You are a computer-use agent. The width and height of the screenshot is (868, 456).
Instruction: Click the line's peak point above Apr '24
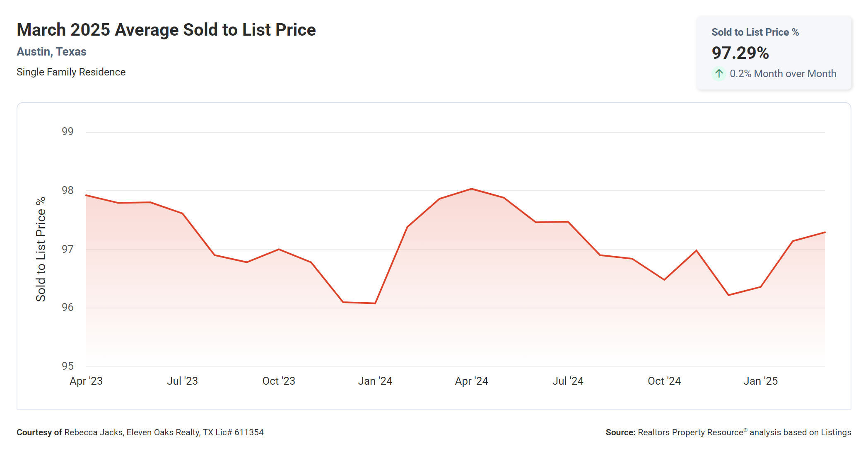tap(471, 189)
